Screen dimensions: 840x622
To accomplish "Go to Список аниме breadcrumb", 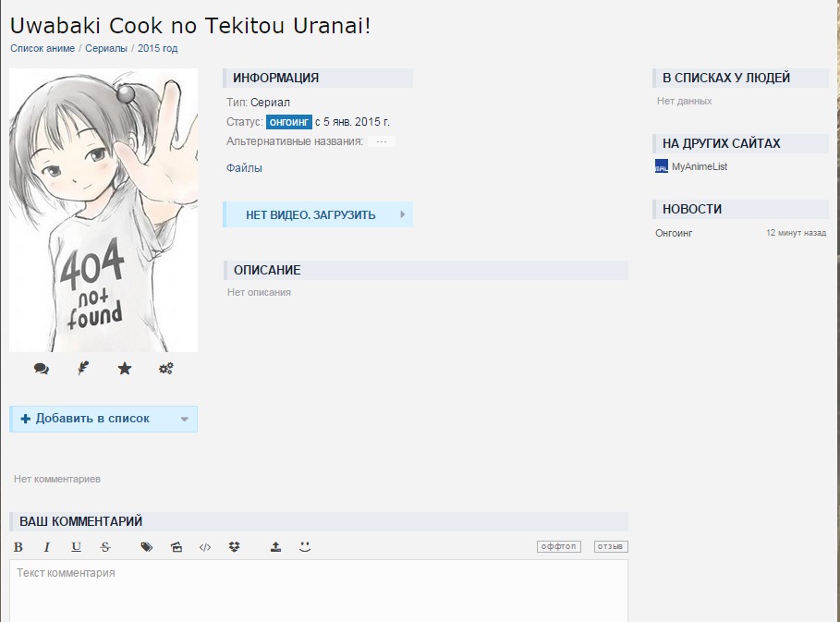I will point(43,48).
